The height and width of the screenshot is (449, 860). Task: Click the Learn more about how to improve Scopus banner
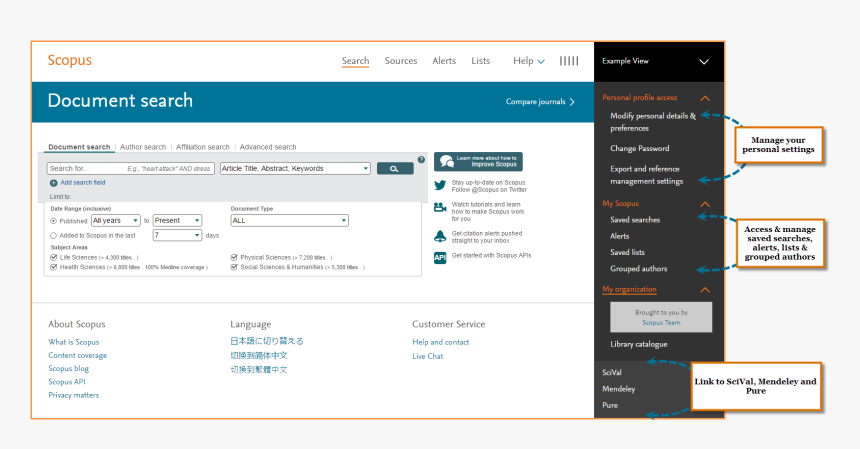click(478, 161)
